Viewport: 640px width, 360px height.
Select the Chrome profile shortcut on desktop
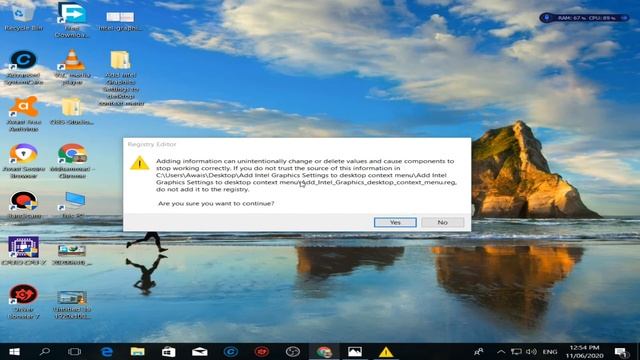(72, 161)
